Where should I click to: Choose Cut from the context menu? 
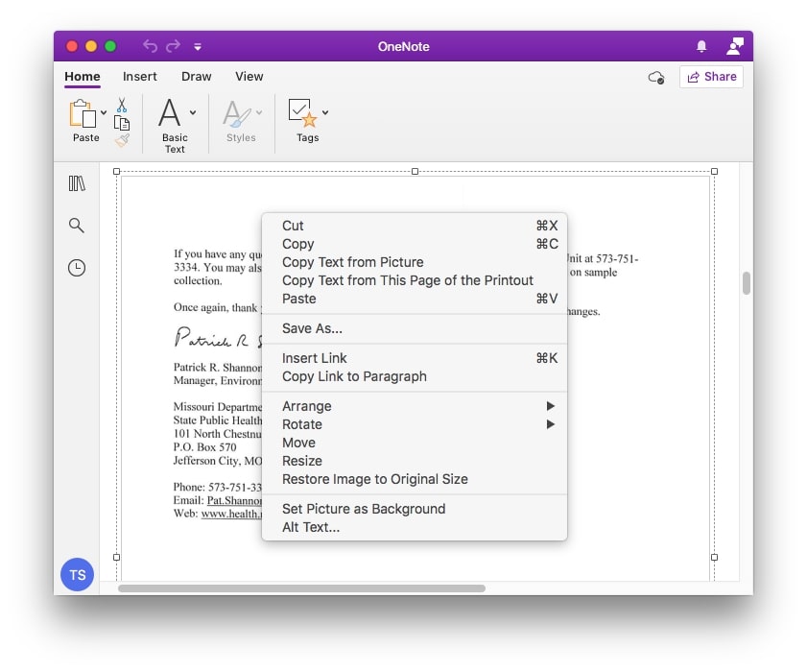[x=415, y=226]
